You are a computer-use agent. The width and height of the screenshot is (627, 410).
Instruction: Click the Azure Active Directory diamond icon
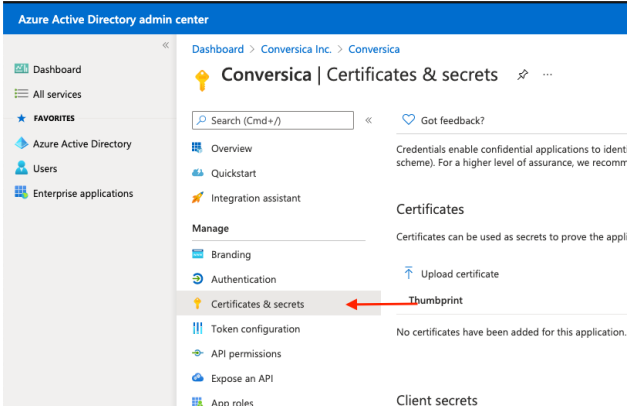(x=21, y=143)
